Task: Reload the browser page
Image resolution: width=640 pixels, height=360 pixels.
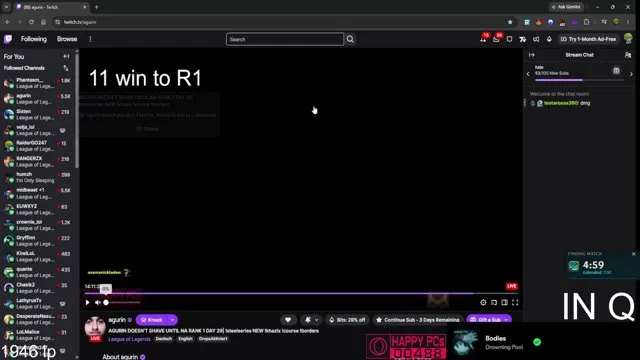Action: tap(31, 22)
